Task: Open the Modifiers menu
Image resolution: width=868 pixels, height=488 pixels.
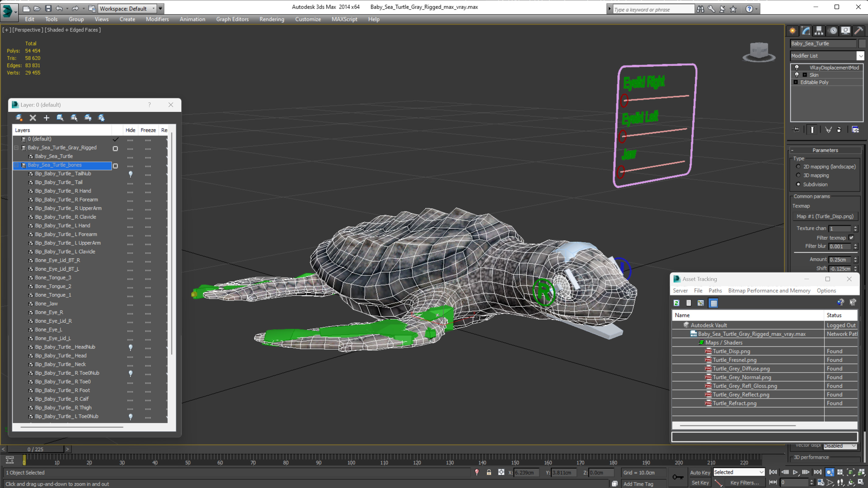Action: (x=157, y=19)
